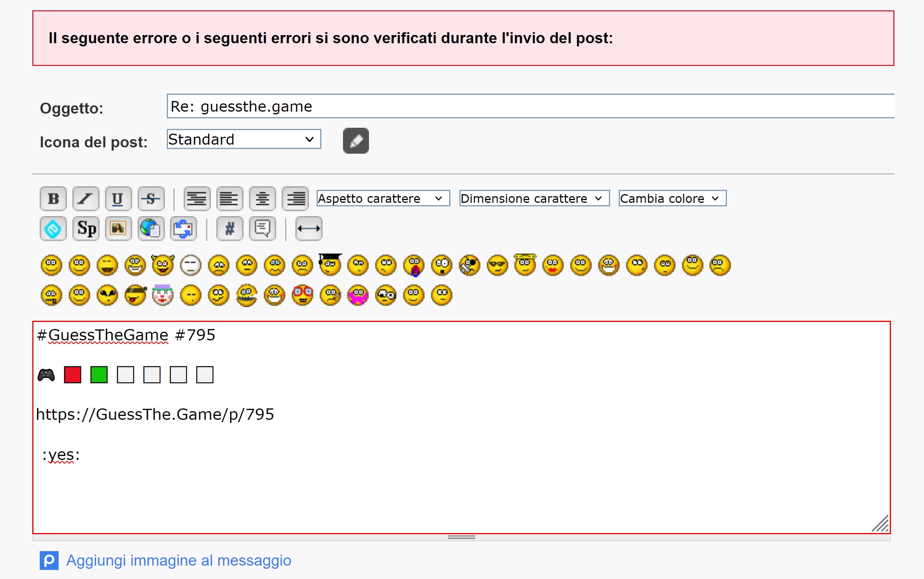Image resolution: width=924 pixels, height=579 pixels.
Task: Open the Standard post icon dropdown
Action: pyautogui.click(x=244, y=139)
